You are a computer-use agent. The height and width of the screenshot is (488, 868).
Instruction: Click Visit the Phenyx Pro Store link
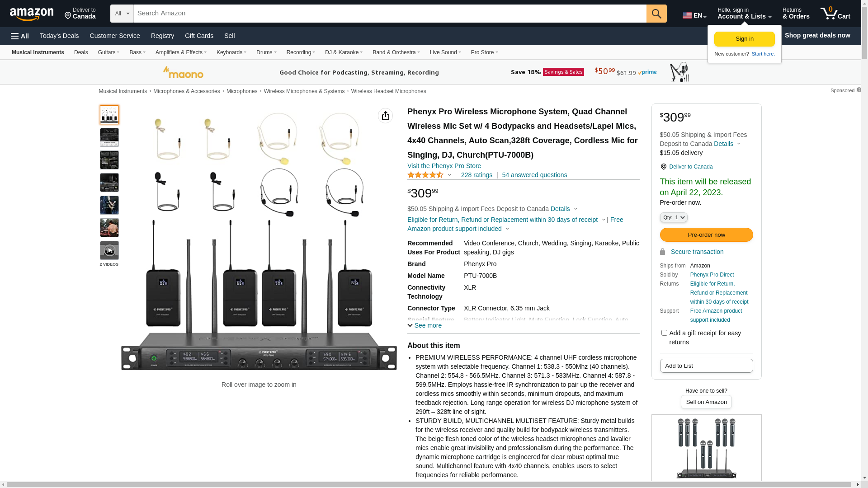point(444,166)
